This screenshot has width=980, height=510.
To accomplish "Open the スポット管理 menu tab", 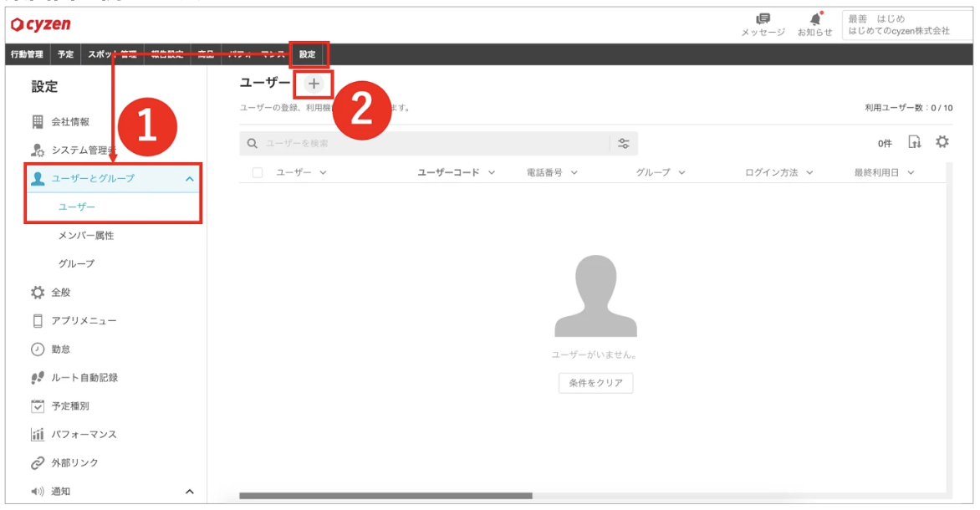I will tap(112, 54).
